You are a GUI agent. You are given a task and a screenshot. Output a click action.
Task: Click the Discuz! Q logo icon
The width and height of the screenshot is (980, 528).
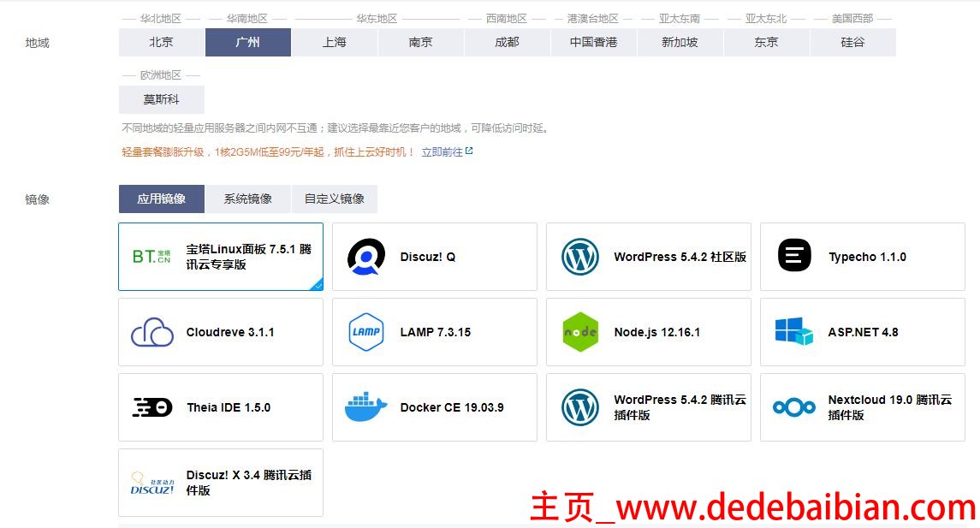[x=366, y=256]
